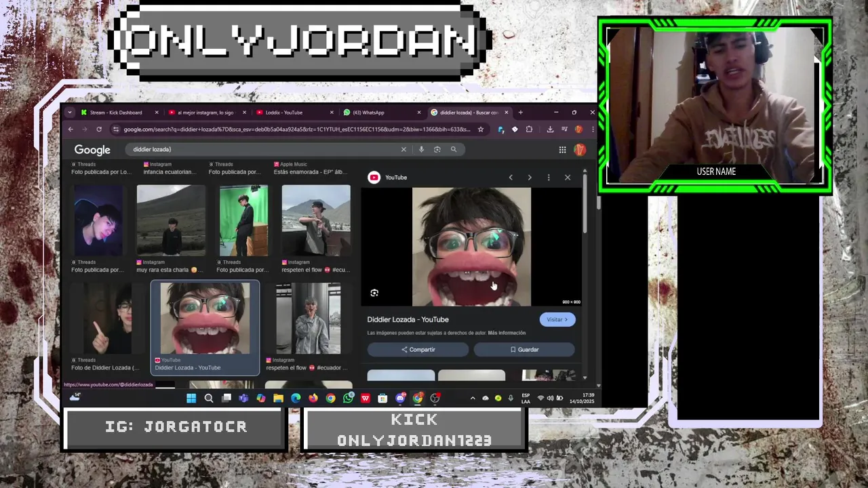Open large preview image of face
Image resolution: width=868 pixels, height=488 pixels.
471,247
